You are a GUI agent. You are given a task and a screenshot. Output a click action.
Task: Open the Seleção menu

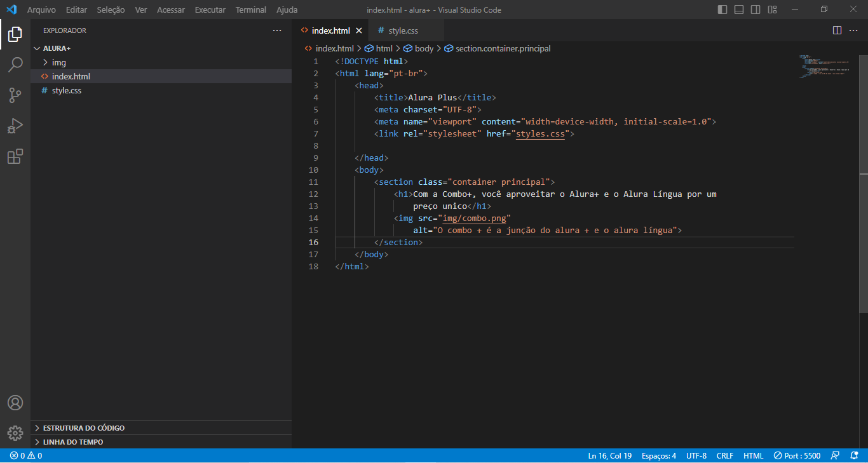pos(111,10)
